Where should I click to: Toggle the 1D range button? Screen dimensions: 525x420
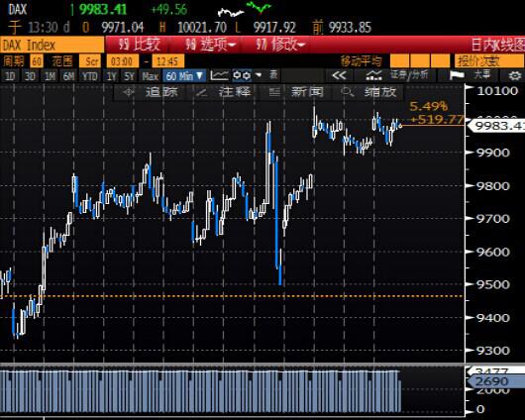[10, 76]
